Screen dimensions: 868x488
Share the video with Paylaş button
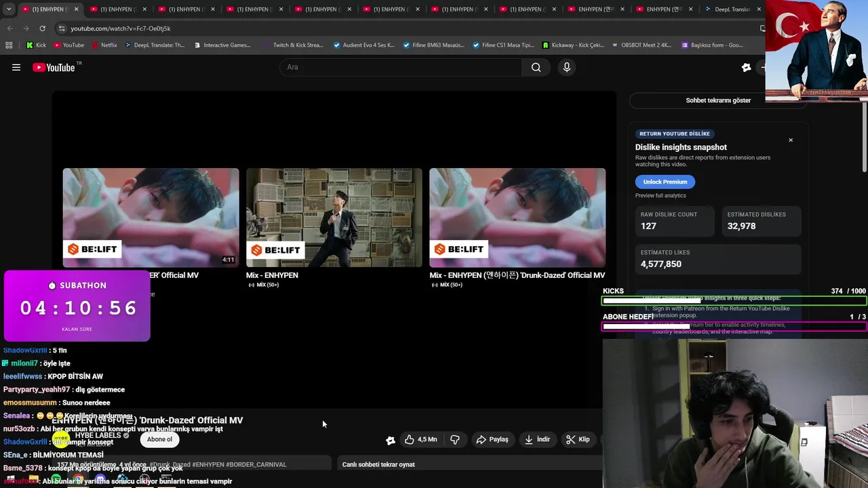492,439
